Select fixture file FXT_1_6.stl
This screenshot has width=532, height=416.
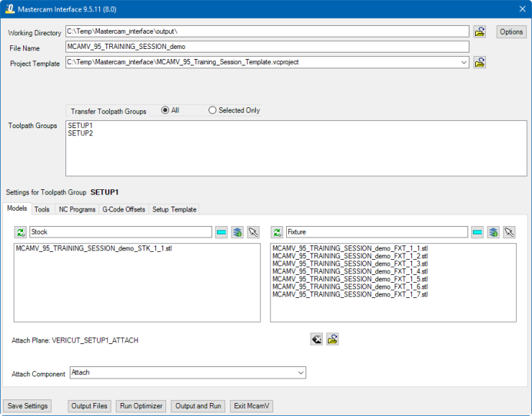tap(350, 287)
